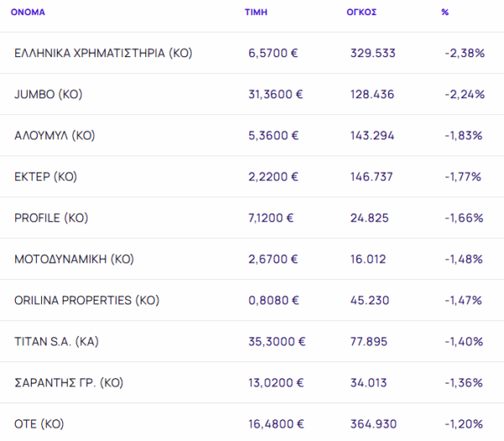Viewport: 504px width, 441px height.
Task: Open ΕΛΛΗΝΙΚΑ ΧΡΗΜΑΤΙΣΤΗΡΙΑ (ΚΟ) stock
Action: (x=103, y=53)
